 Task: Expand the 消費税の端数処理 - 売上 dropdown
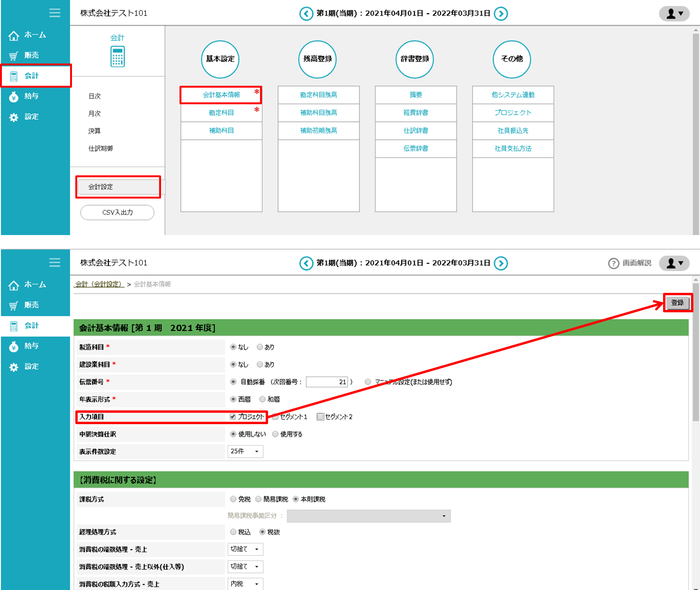[x=245, y=549]
